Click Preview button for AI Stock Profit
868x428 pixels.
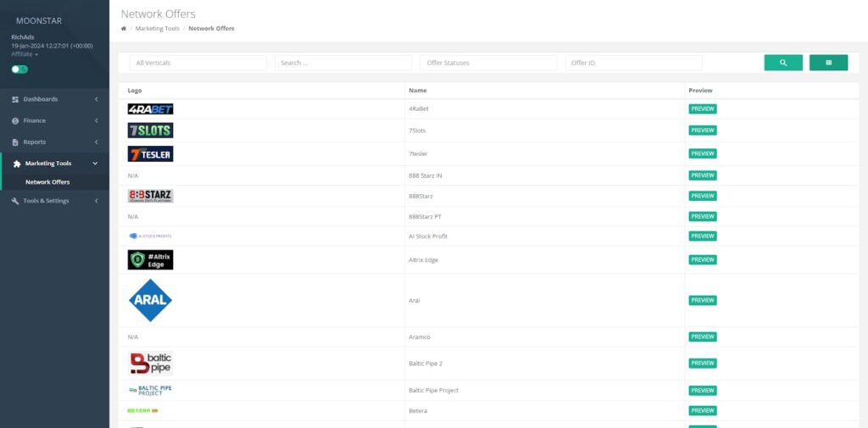(x=703, y=236)
